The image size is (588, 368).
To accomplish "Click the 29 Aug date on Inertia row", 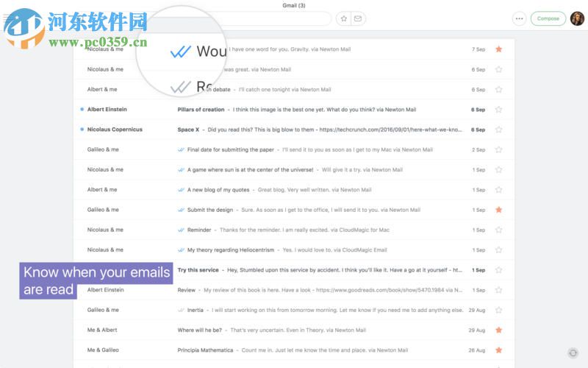I will tap(476, 310).
